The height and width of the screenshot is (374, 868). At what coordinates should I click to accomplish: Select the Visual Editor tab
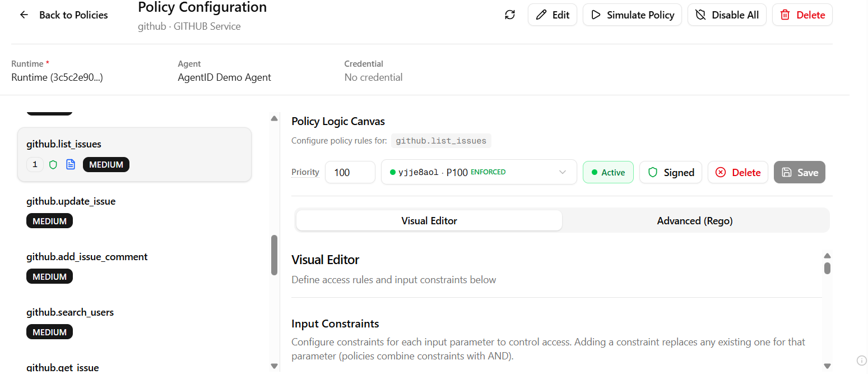[x=429, y=221]
